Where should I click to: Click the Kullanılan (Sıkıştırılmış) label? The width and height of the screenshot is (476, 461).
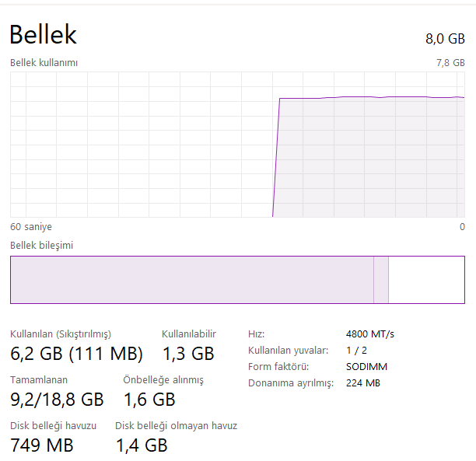click(61, 334)
